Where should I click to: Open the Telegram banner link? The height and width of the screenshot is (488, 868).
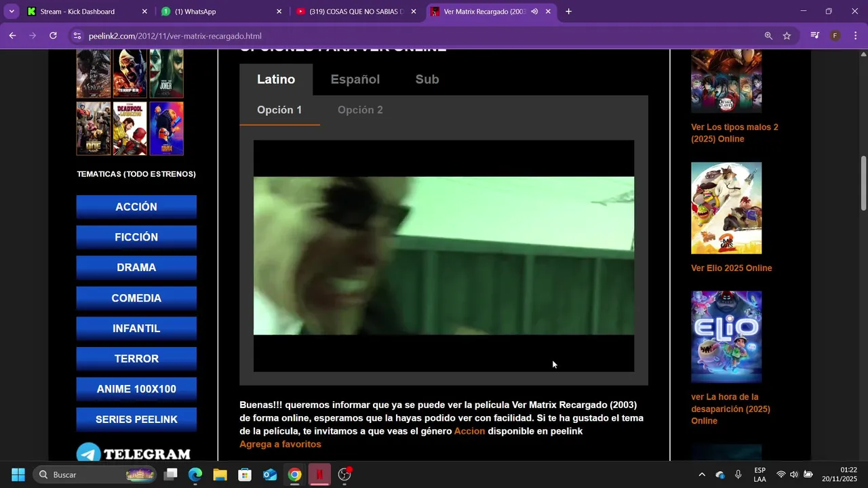coord(133,453)
